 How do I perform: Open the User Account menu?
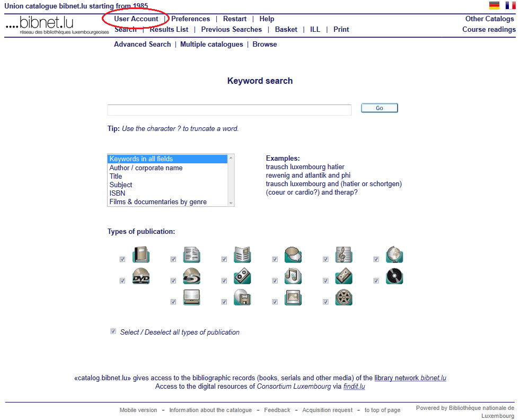[136, 19]
